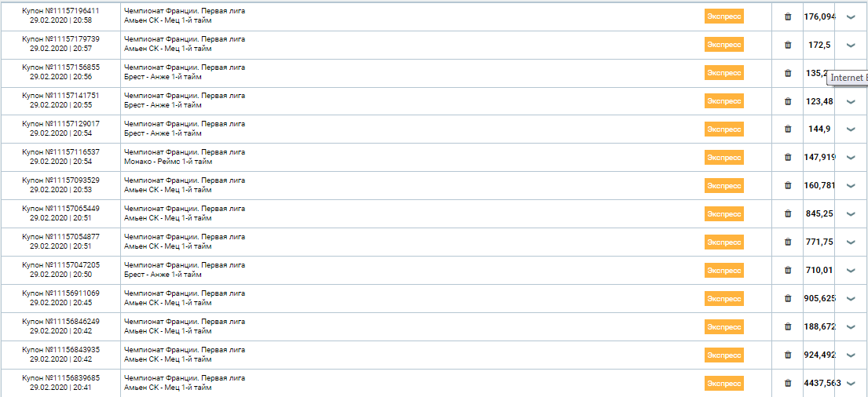This screenshot has width=868, height=397.
Task: Expand details of coupon №11157196411
Action: (851, 17)
